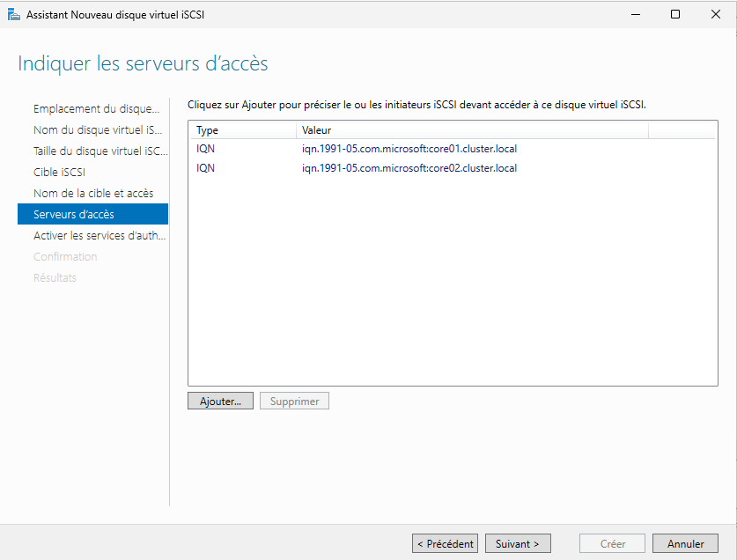
Task: Close the Assistant Nouveau disque virtuel iSCSI window
Action: (x=716, y=14)
